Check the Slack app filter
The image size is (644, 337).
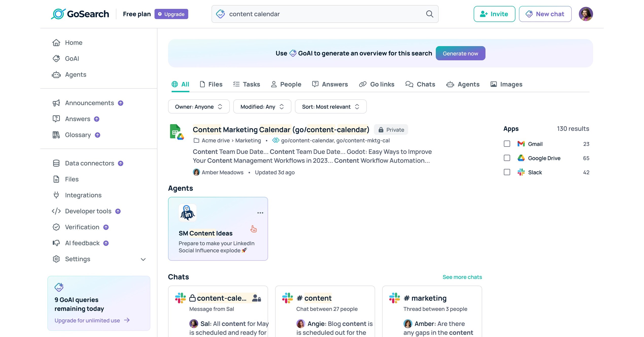(507, 172)
